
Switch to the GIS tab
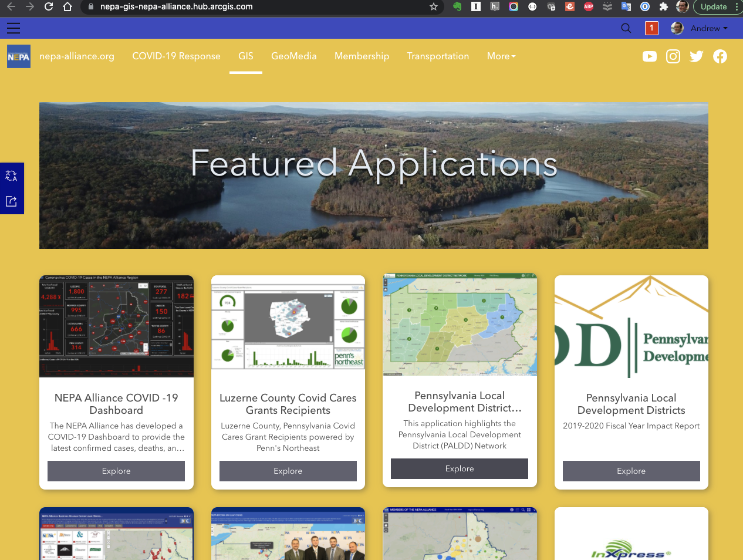click(245, 56)
